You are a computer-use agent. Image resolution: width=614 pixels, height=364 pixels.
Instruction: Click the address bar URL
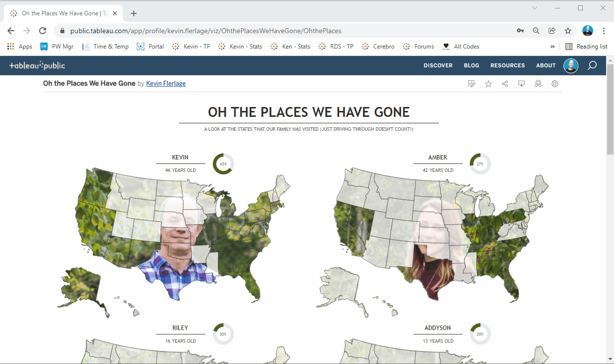click(205, 31)
